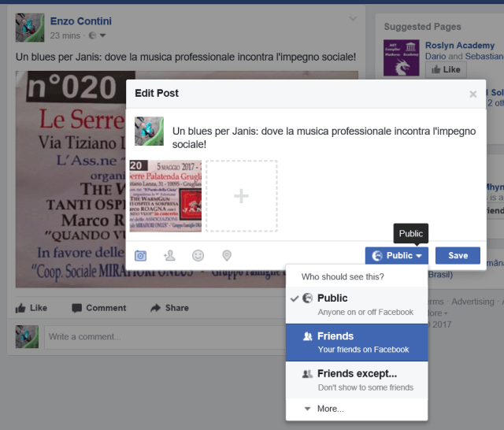The image size is (504, 430).
Task: Click the location pin check-in icon
Action: click(x=227, y=256)
